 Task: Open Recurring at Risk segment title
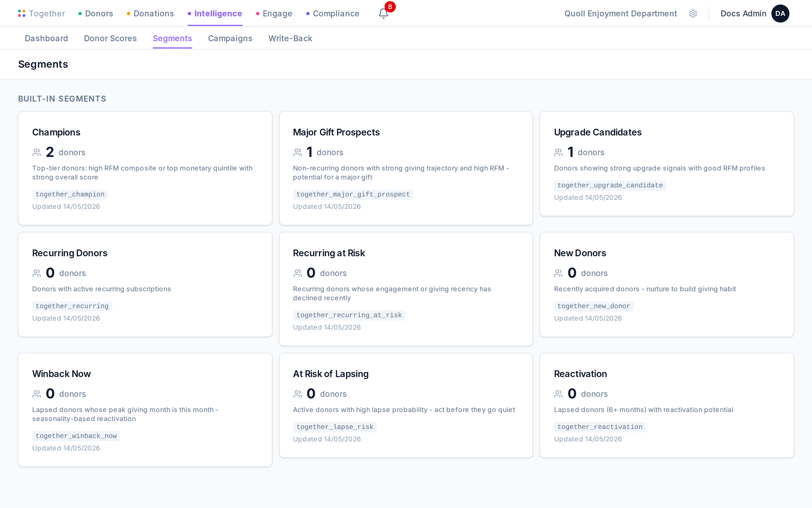(329, 253)
